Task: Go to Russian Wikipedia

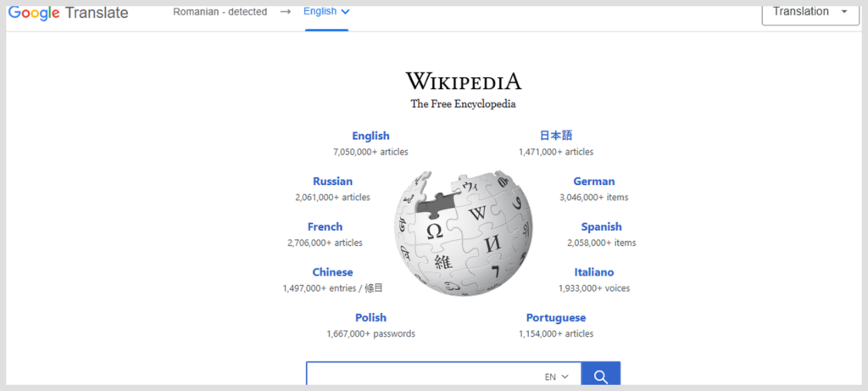Action: point(332,182)
